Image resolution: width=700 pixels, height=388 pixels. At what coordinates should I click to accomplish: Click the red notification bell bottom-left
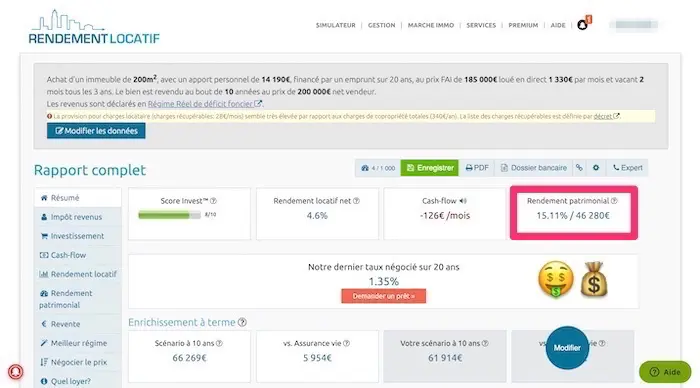click(x=16, y=371)
